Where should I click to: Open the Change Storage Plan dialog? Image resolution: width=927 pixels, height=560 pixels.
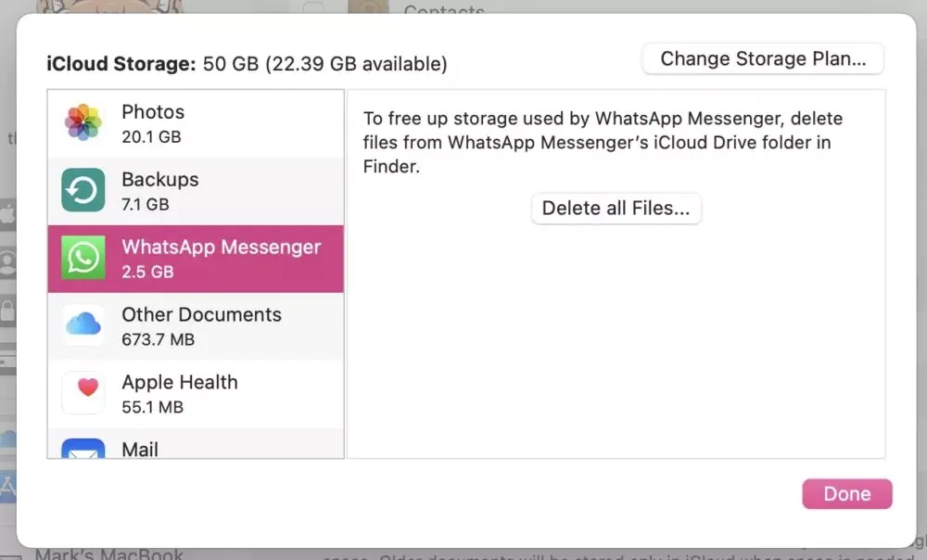[762, 58]
